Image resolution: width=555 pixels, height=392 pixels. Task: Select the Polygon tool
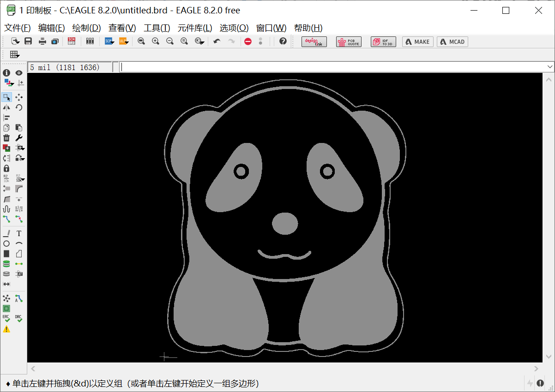tap(19, 254)
